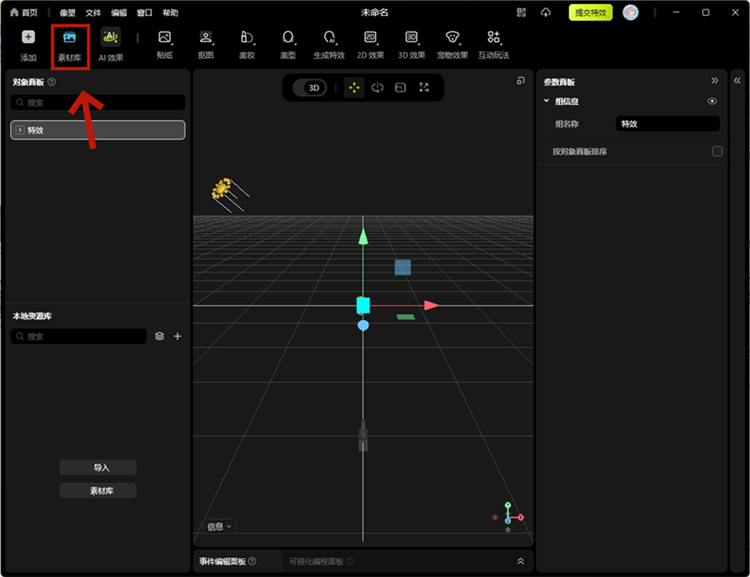Expand the 事件编辑面板 panel with double chevron
This screenshot has width=750, height=577.
(520, 562)
